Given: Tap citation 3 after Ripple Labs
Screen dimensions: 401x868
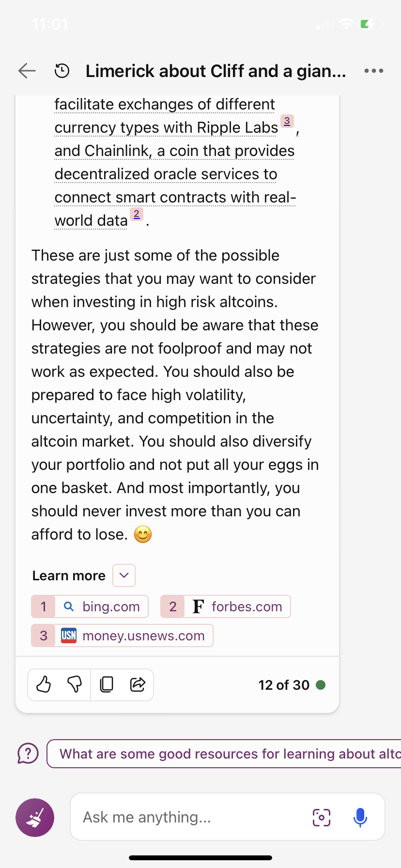Looking at the screenshot, I should (x=287, y=121).
